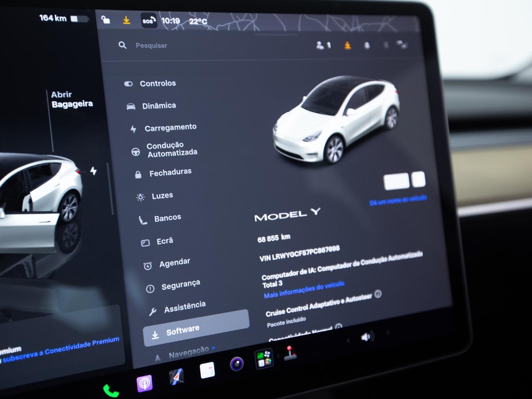Tap the 164 km range indicator
The image size is (532, 399).
point(53,18)
